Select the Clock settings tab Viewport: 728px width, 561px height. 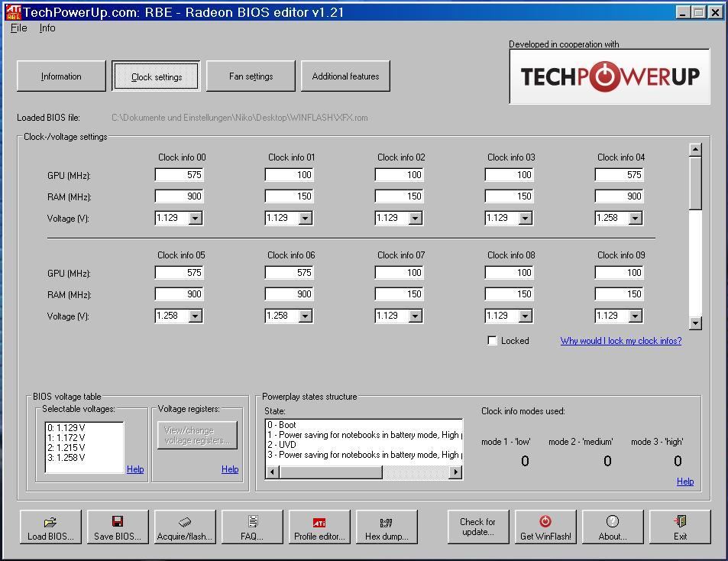pyautogui.click(x=157, y=76)
